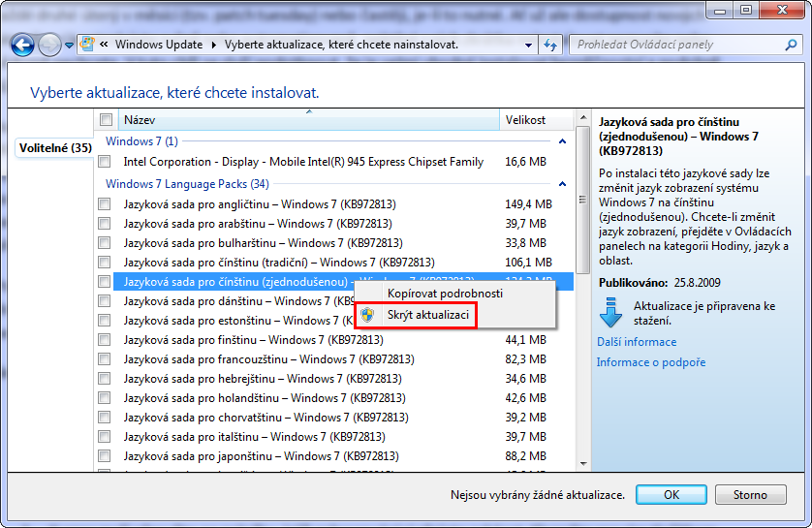Image resolution: width=812 pixels, height=528 pixels.
Task: Click the Back navigation arrow
Action: click(x=23, y=45)
